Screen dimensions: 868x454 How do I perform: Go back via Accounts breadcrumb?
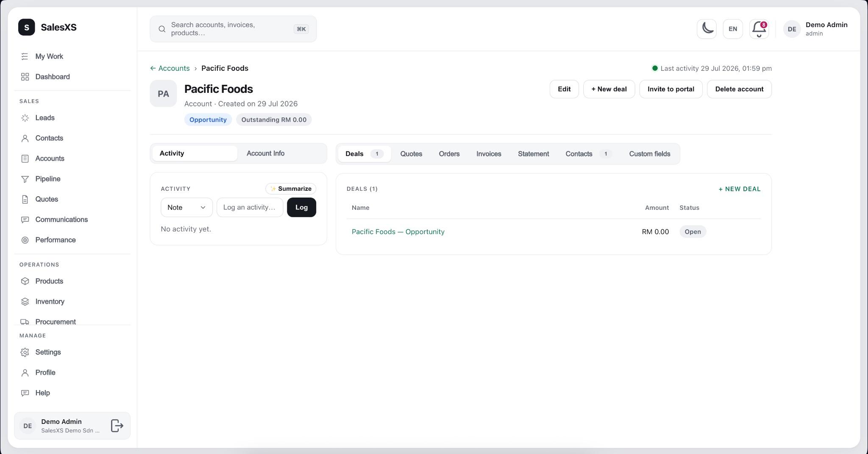coord(170,68)
